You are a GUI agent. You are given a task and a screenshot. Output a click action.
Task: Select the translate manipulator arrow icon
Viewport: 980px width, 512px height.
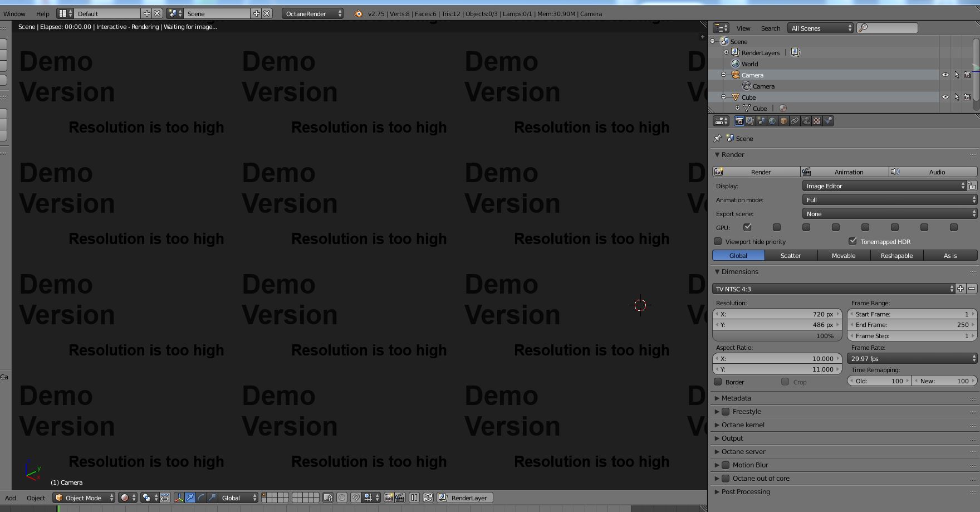click(x=190, y=498)
